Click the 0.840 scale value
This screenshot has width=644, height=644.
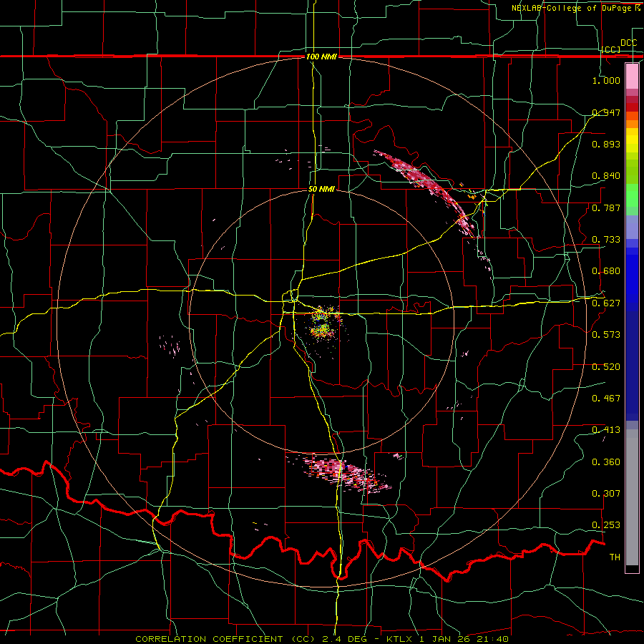606,176
